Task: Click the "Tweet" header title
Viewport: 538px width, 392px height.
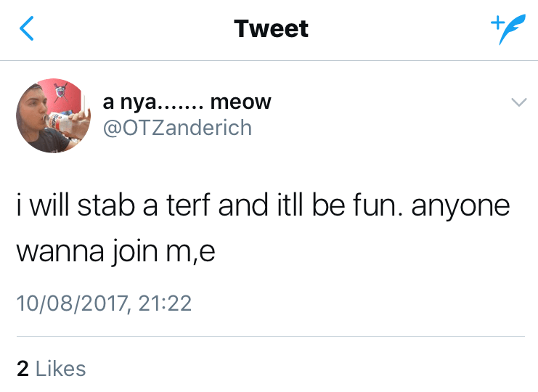Action: tap(271, 29)
